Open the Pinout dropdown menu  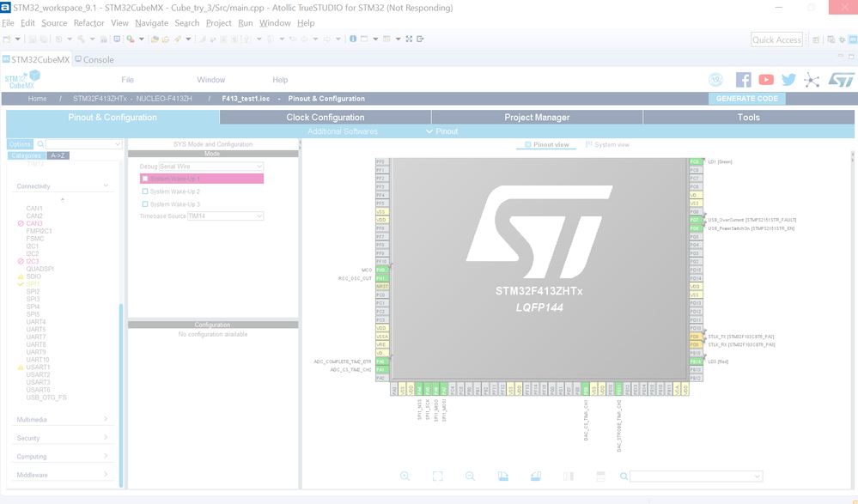[x=442, y=131]
